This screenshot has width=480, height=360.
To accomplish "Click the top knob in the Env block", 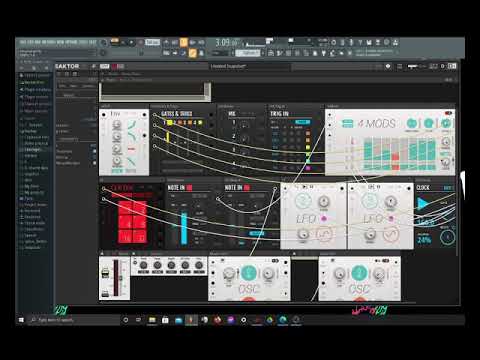I will tap(116, 125).
